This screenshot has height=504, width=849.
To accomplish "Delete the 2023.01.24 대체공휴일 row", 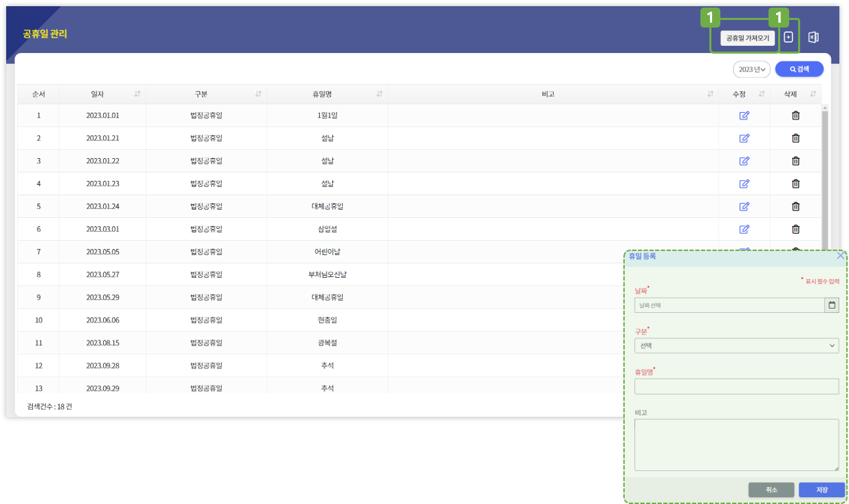I will pos(796,206).
